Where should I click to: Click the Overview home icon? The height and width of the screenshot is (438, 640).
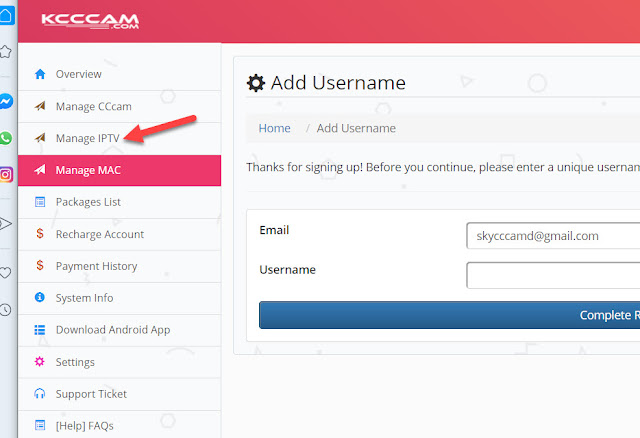click(x=40, y=74)
